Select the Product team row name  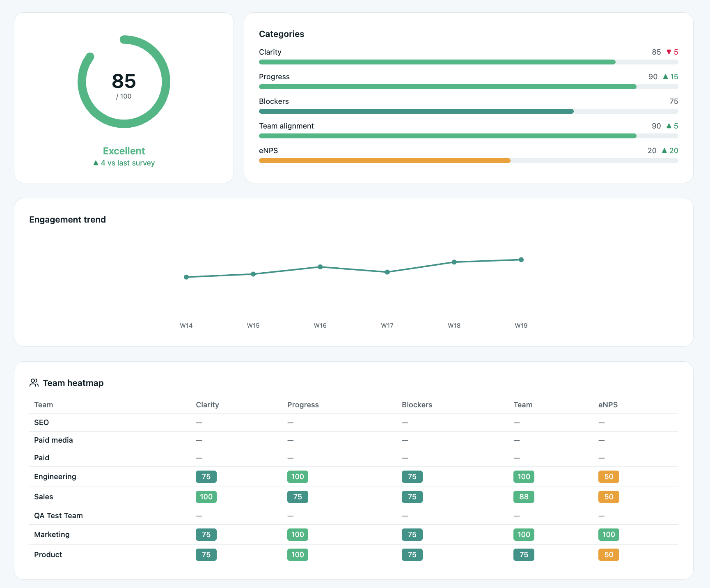click(x=48, y=555)
